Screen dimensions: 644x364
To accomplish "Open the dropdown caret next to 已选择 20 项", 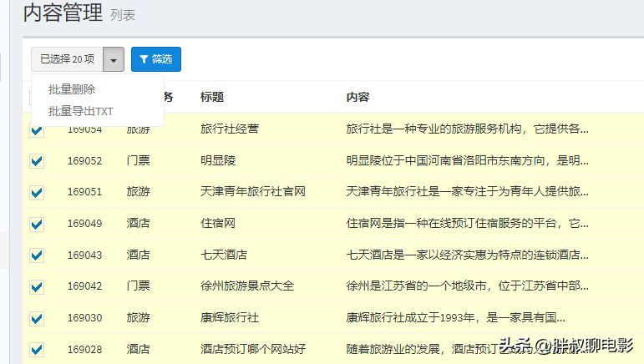I will pos(114,59).
